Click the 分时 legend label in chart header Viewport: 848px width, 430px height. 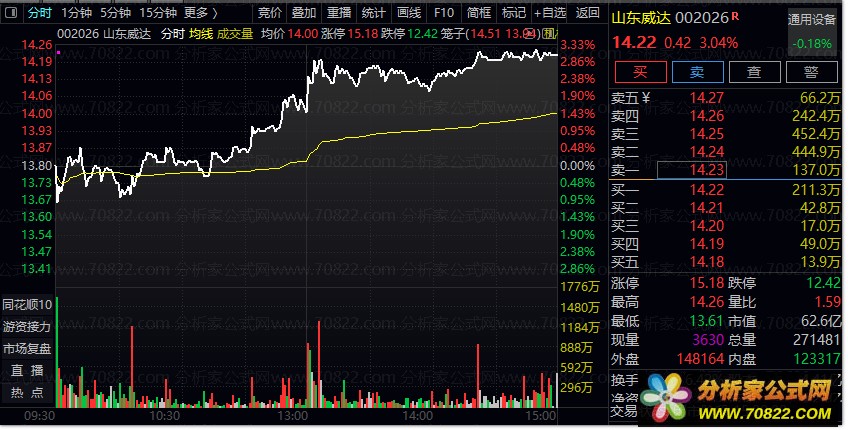(173, 34)
